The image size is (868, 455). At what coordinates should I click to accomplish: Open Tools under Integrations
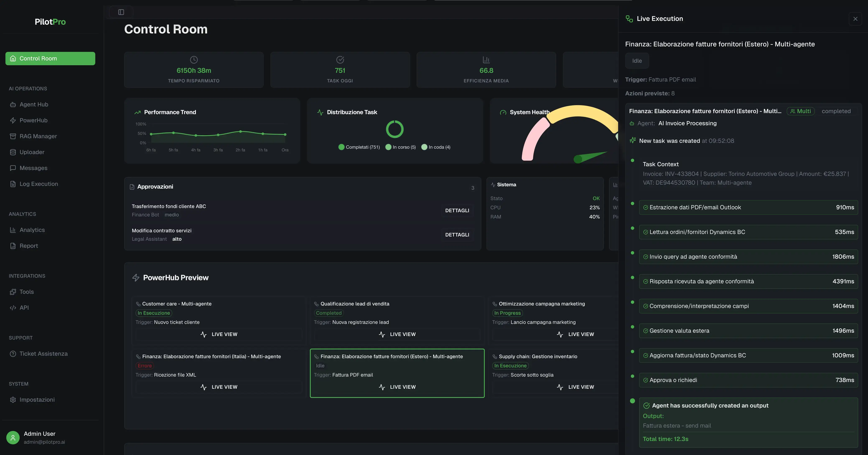(x=26, y=291)
